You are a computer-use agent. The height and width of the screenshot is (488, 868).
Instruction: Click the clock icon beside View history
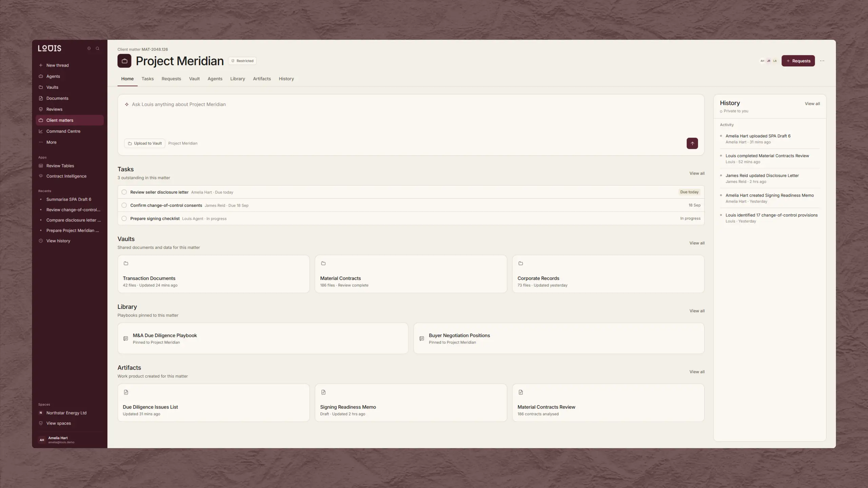(x=41, y=241)
